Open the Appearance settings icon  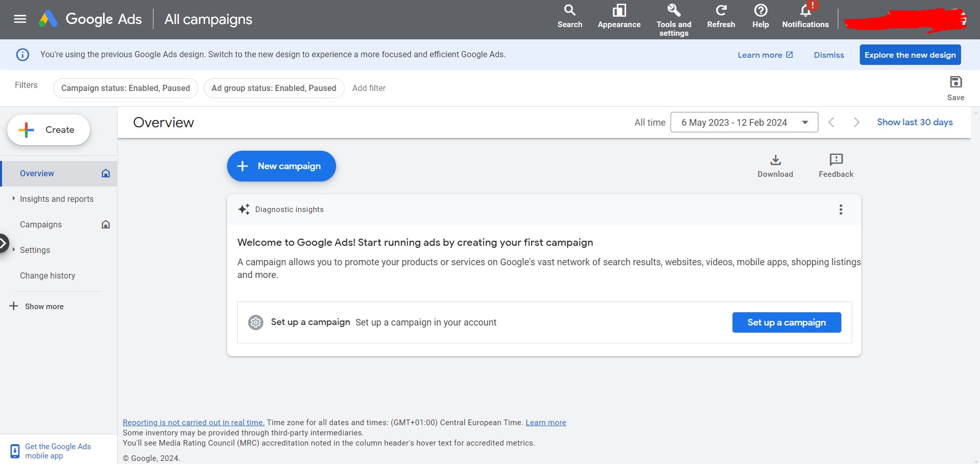619,16
